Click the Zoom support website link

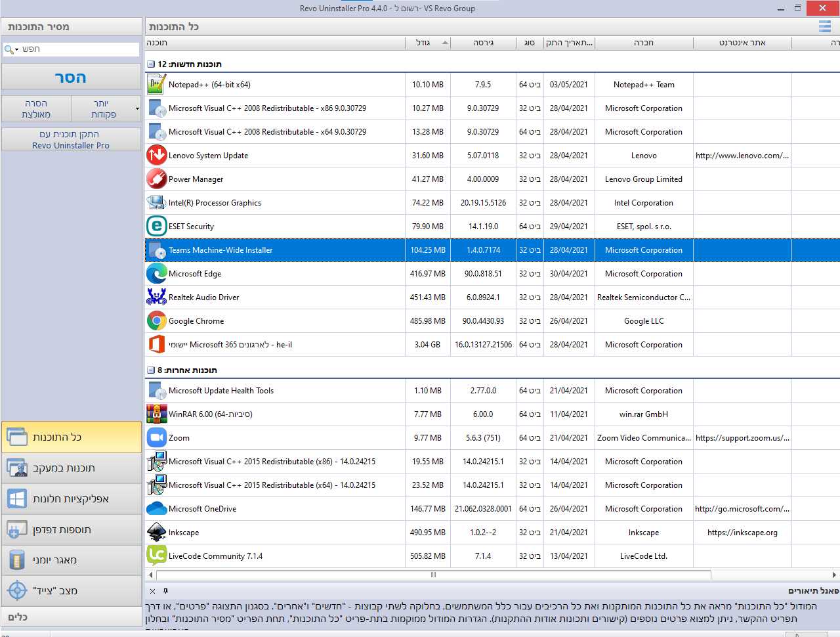(742, 438)
